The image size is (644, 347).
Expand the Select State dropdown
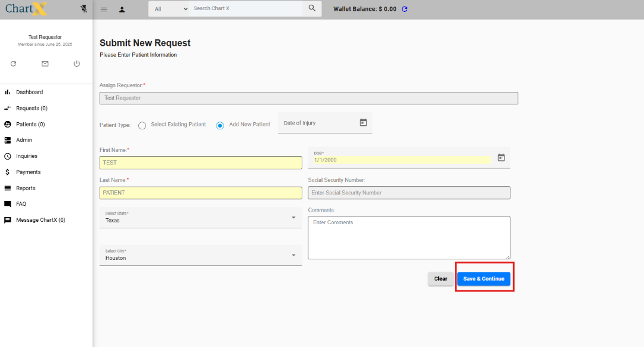(x=200, y=218)
